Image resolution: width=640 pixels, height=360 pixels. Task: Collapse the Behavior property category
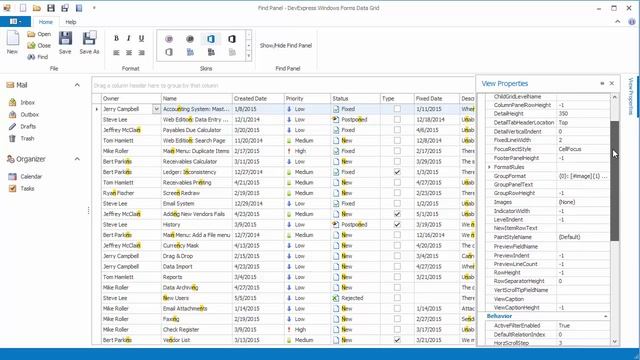pyautogui.click(x=606, y=316)
